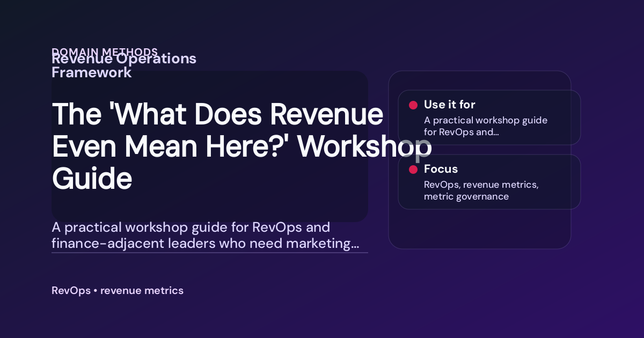Select the revenue metrics tag
Screen dimensions: 644x338
[142, 290]
